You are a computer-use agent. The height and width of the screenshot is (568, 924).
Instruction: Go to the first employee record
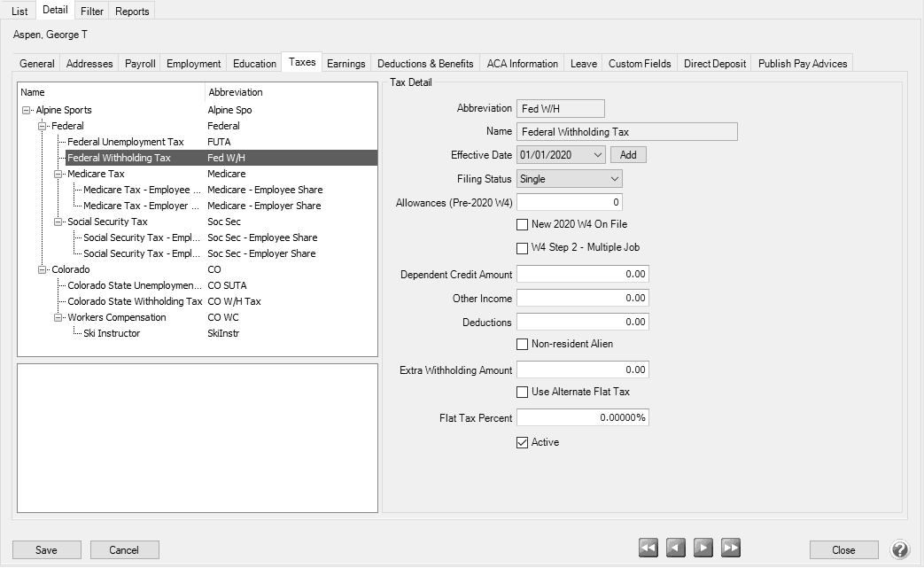[648, 548]
